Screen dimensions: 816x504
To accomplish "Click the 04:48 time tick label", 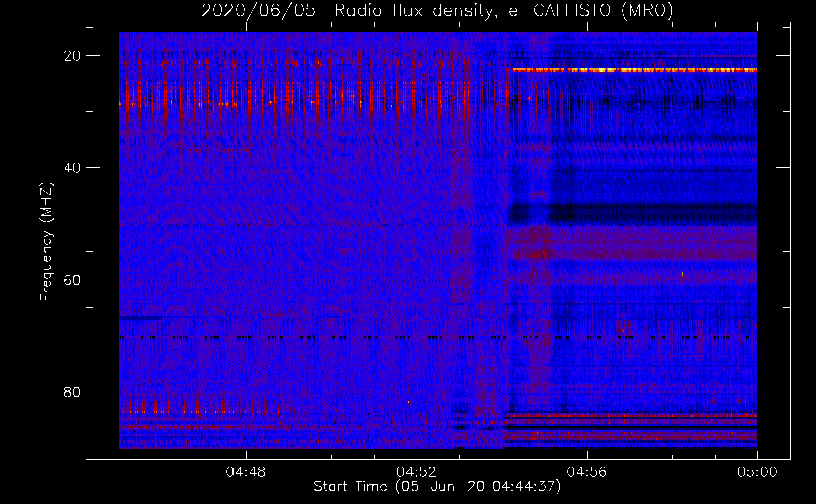I will [246, 472].
